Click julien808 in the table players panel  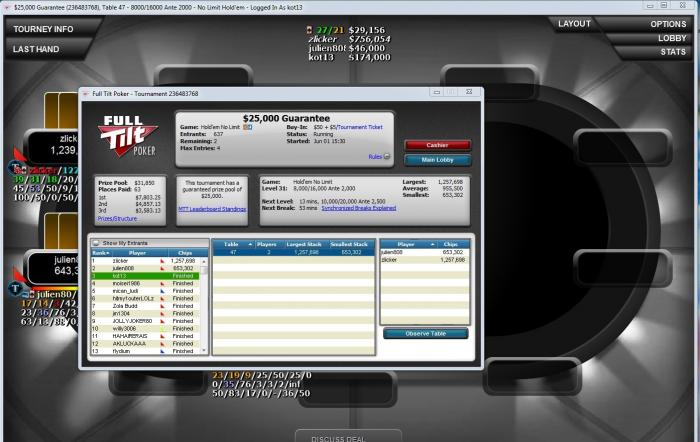point(392,252)
